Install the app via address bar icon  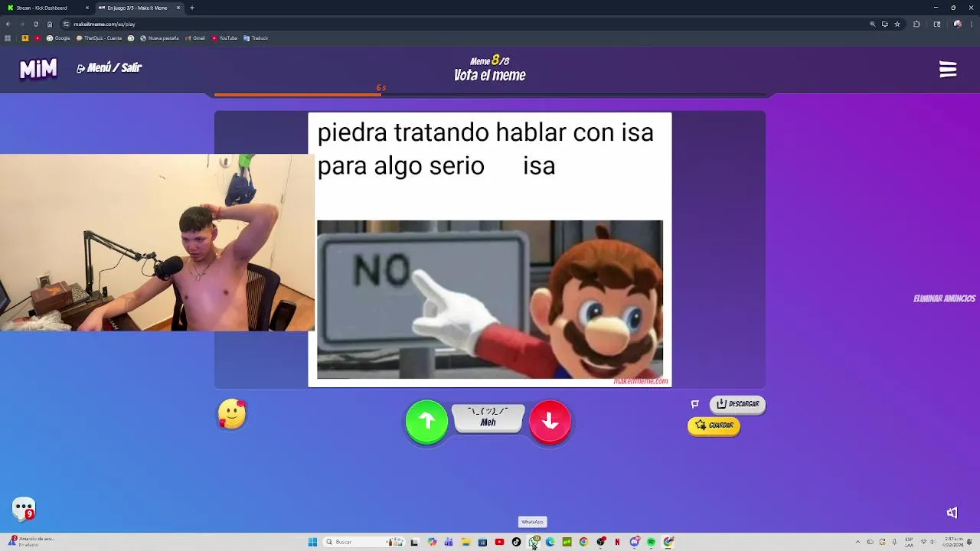(x=885, y=24)
